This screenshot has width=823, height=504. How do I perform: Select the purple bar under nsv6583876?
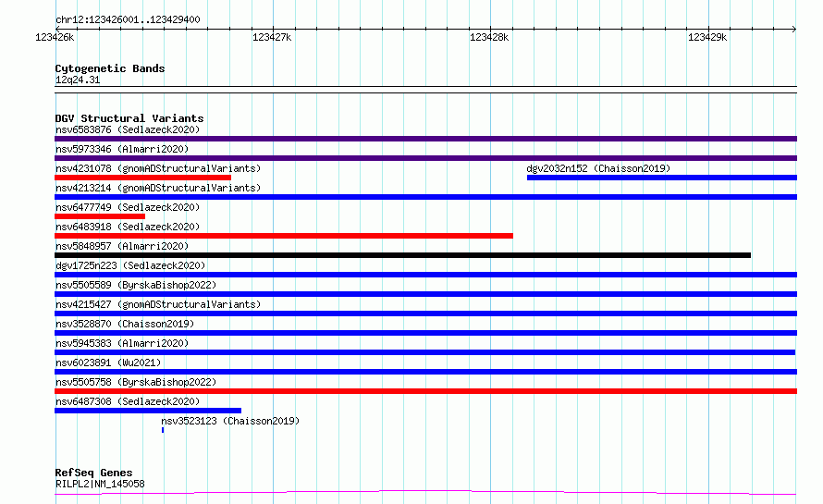[x=425, y=139]
